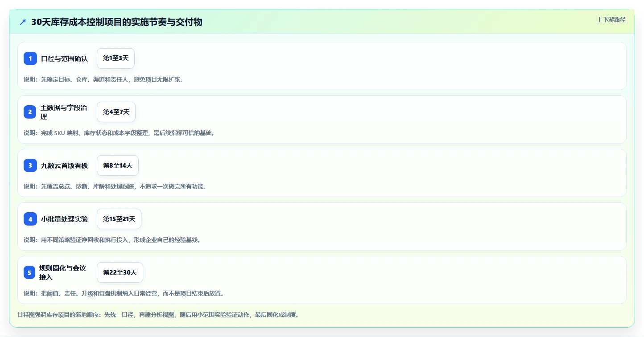The image size is (644, 337).
Task: Click the description starting 说明：用不同策略验证
Action: [x=112, y=240]
